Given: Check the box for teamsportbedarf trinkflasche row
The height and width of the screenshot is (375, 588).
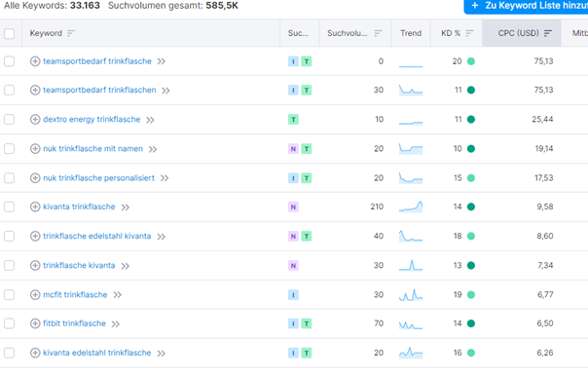Looking at the screenshot, I should pyautogui.click(x=10, y=61).
